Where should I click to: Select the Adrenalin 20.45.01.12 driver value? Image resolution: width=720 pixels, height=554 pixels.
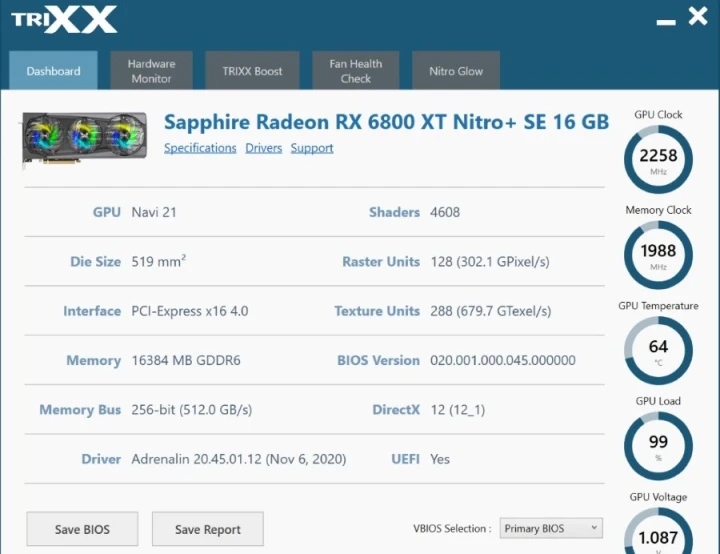click(239, 459)
